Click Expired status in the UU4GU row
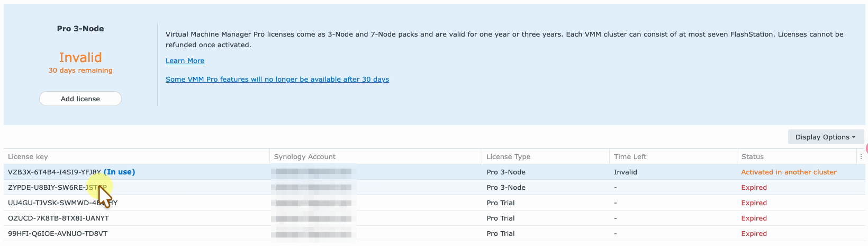 coord(754,203)
